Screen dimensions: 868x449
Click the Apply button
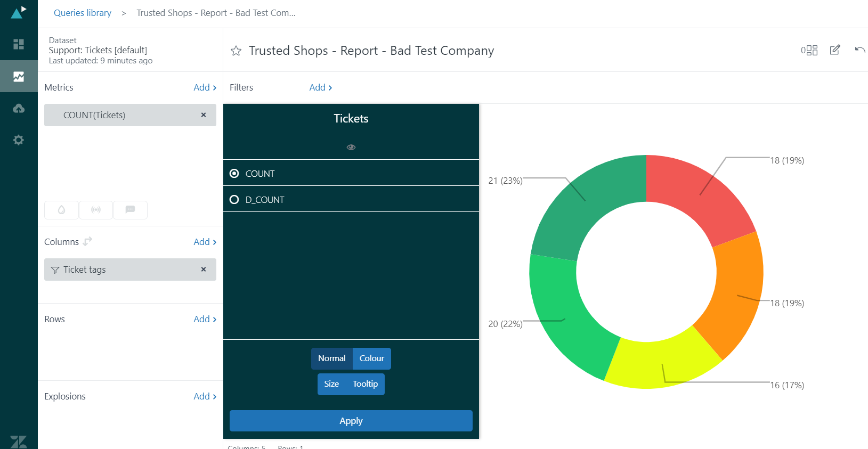[351, 421]
